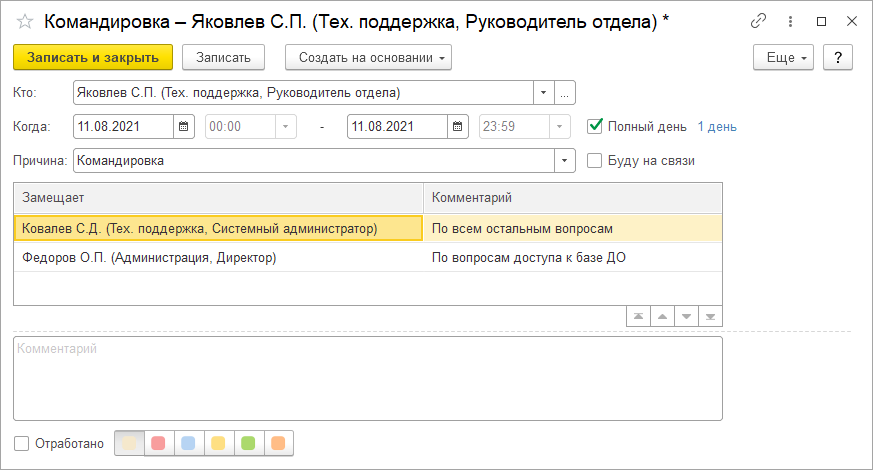Image resolution: width=873 pixels, height=470 pixels.
Task: Click the Записать и закрыть button
Action: [x=93, y=58]
